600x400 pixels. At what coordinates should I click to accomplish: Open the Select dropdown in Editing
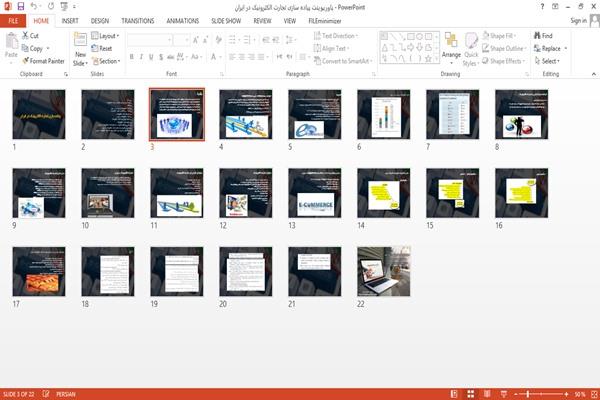(547, 61)
